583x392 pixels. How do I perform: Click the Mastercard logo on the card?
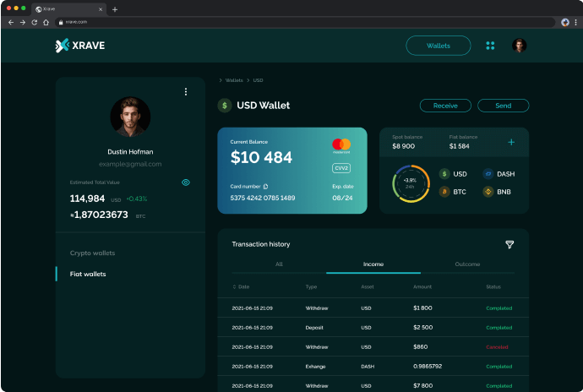[x=341, y=146]
